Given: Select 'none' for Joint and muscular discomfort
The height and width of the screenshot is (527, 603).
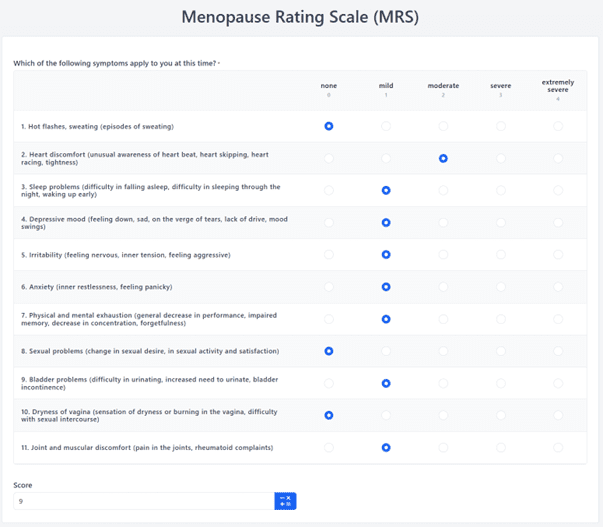Looking at the screenshot, I should click(329, 447).
